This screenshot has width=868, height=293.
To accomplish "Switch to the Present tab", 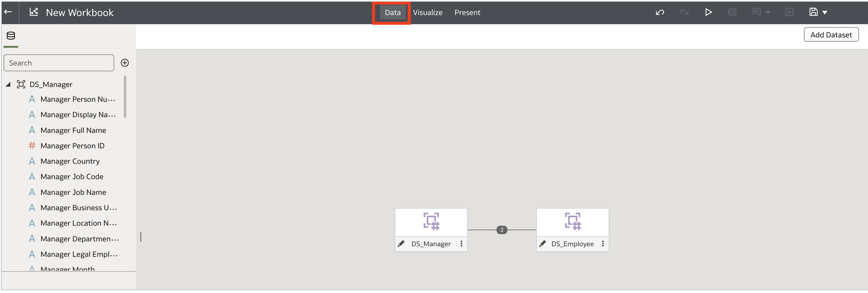I will point(467,12).
